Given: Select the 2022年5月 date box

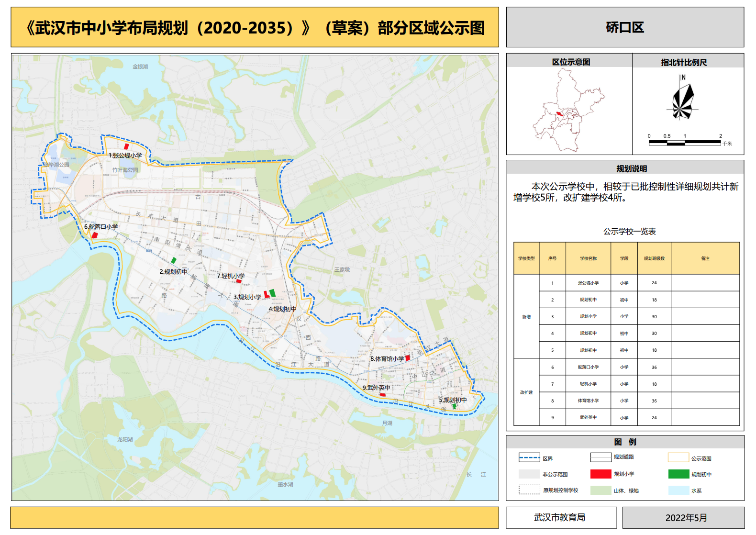Looking at the screenshot, I should click(683, 518).
